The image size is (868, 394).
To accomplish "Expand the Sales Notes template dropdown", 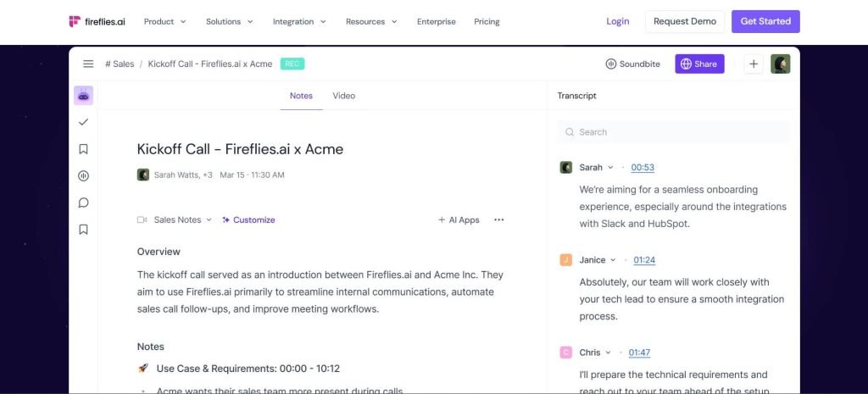I will tap(183, 219).
